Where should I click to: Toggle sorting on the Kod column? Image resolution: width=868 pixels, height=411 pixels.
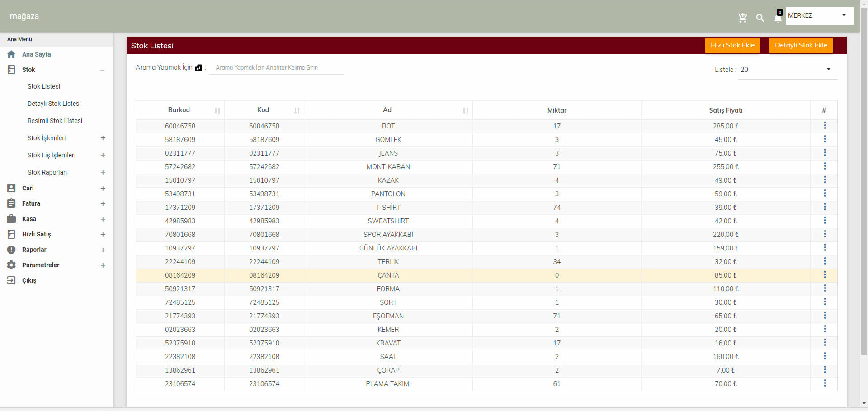tap(297, 110)
